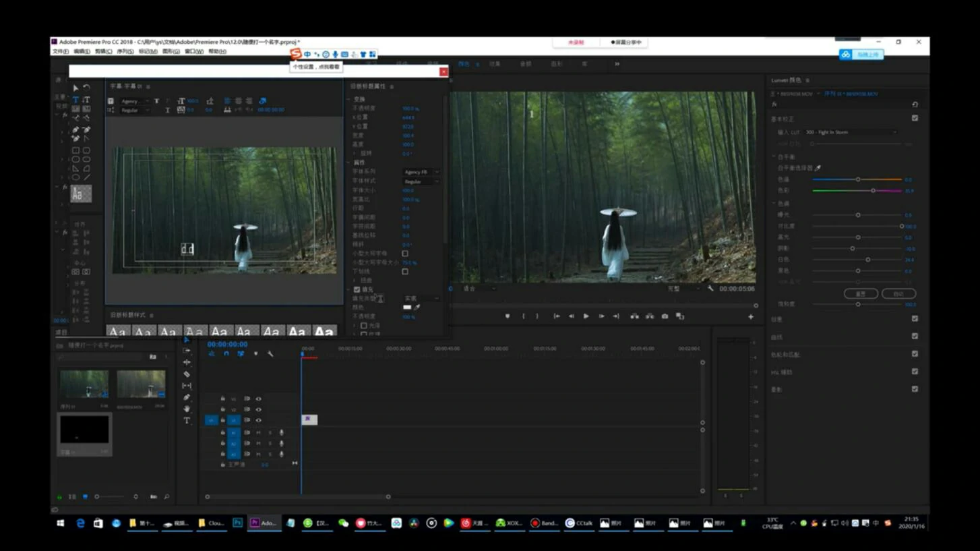Reset Lumetri effect with the undo arrow
This screenshot has height=551, width=980.
[x=915, y=105]
